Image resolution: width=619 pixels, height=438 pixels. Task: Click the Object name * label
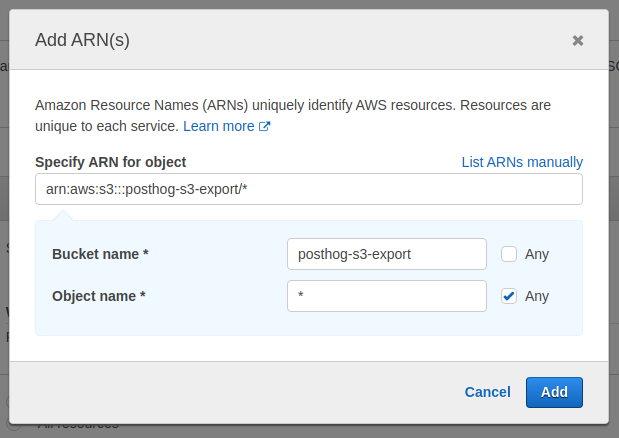click(x=99, y=296)
